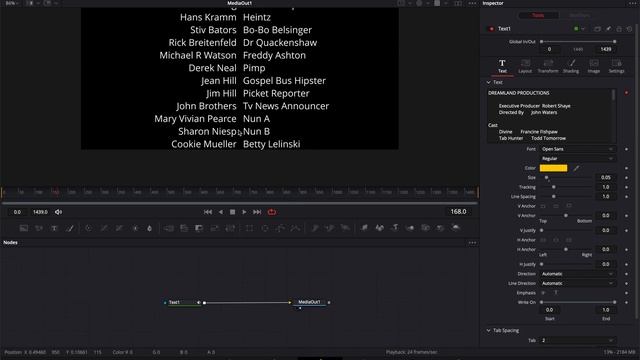Toggle keyframe dot for Font

click(627, 149)
